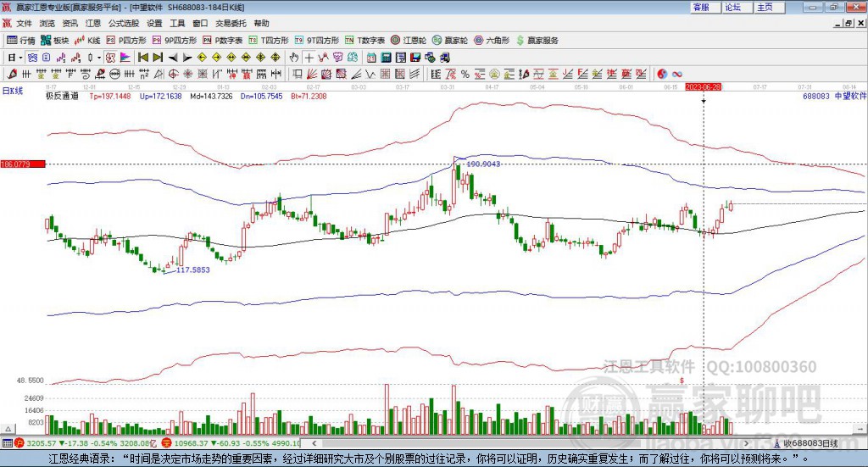Image resolution: width=868 pixels, height=467 pixels.
Task: Click the 论坛 forum button
Action: tap(737, 7)
